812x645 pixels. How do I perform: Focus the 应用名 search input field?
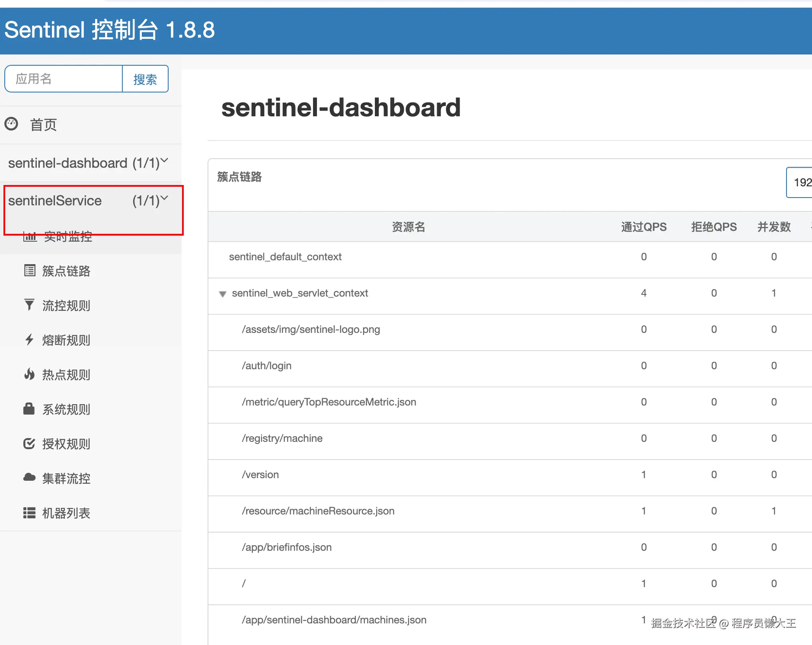pos(64,79)
